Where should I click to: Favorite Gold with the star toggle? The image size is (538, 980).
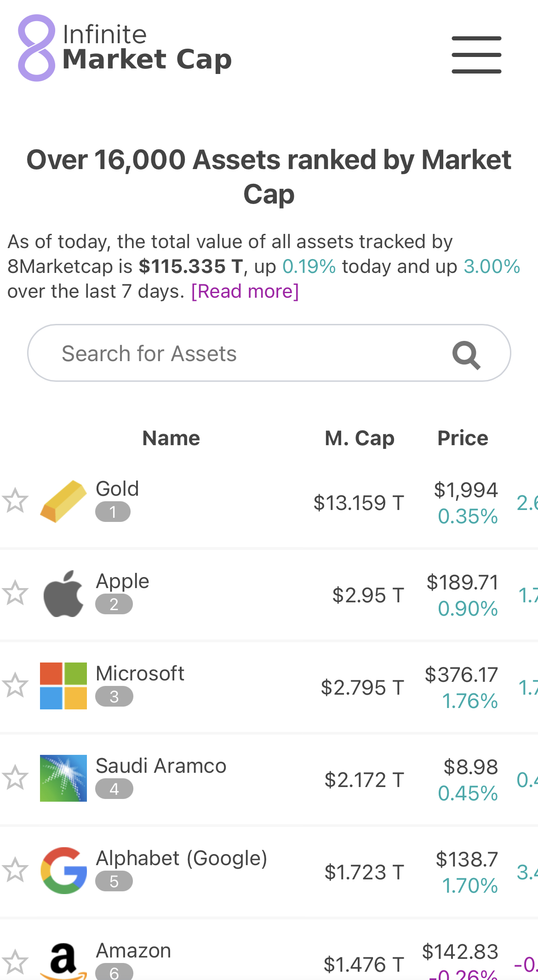point(15,500)
